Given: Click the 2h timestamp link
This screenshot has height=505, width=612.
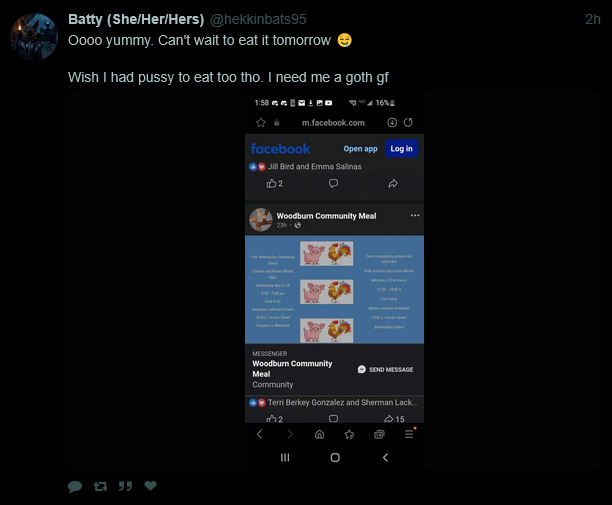Looking at the screenshot, I should click(592, 19).
